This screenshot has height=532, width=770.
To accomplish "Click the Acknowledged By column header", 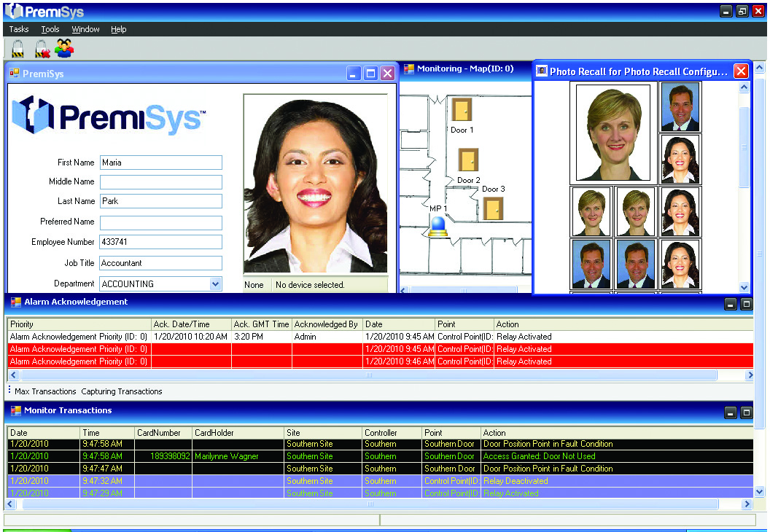I will (326, 324).
